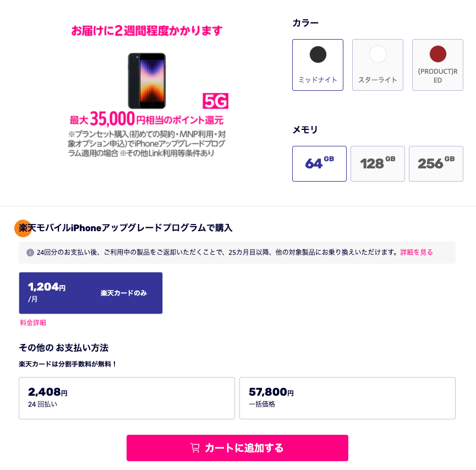Click the 5G badge on product banner

pyautogui.click(x=215, y=101)
